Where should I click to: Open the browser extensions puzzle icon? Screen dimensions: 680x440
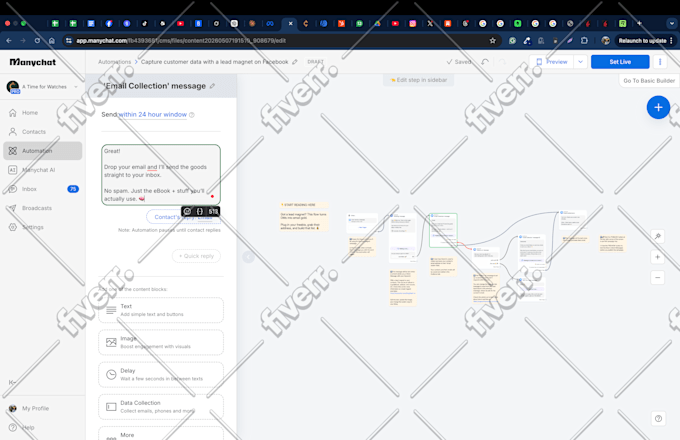(584, 41)
